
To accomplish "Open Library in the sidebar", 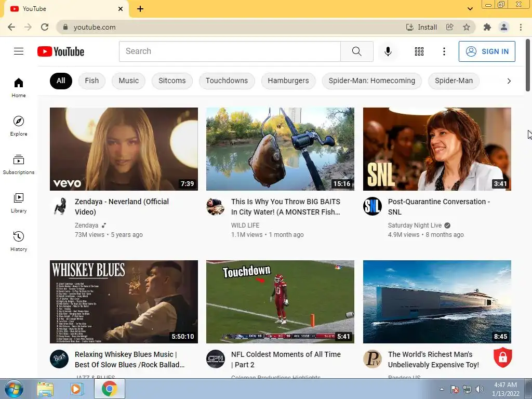I will click(x=19, y=203).
